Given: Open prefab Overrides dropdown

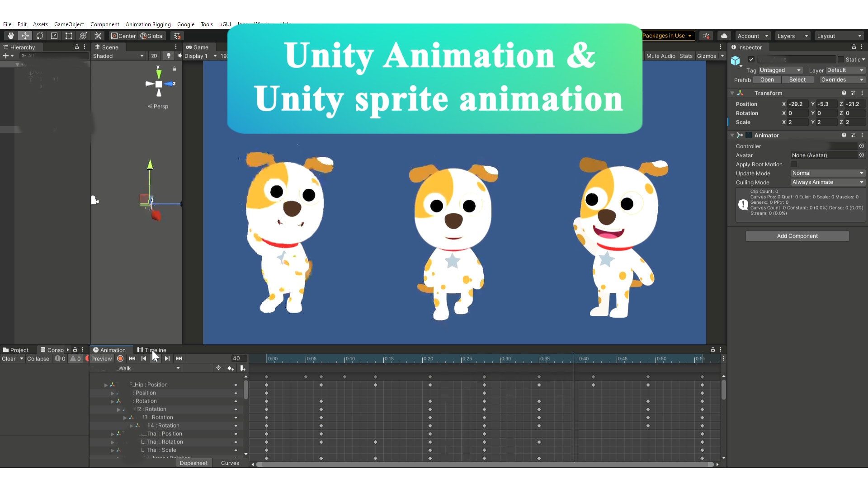Looking at the screenshot, I should pos(842,80).
